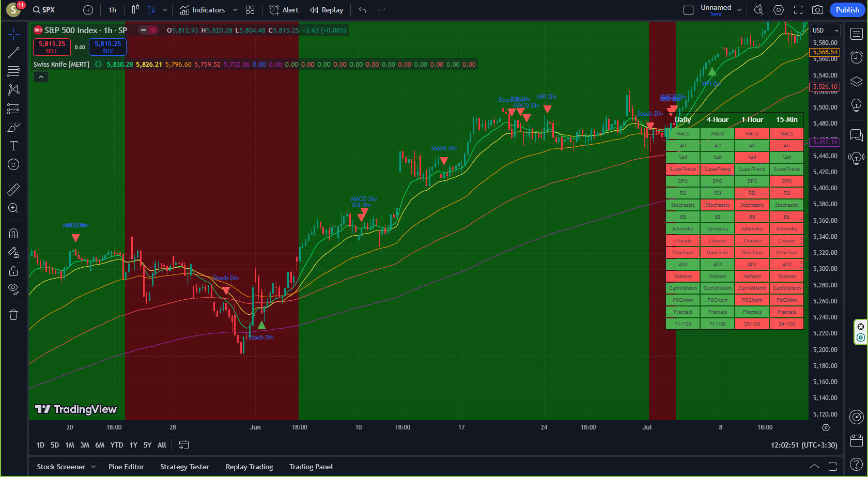
Task: Click the magnet mode icon
Action: [13, 234]
